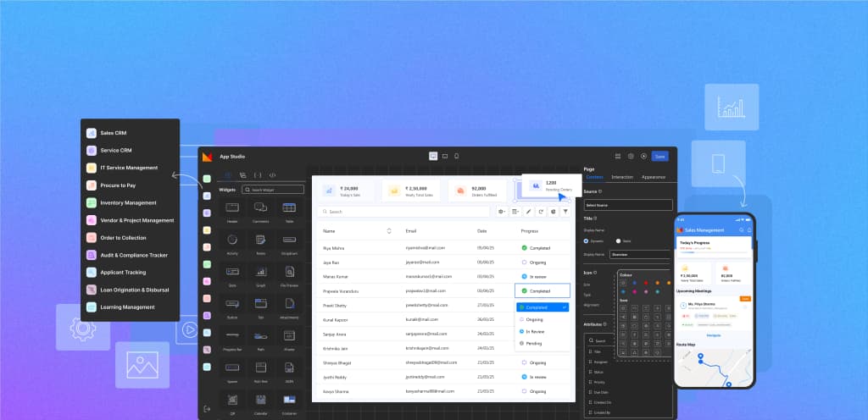Click the Search Widget input field
This screenshot has width=868, height=420.
(x=272, y=190)
